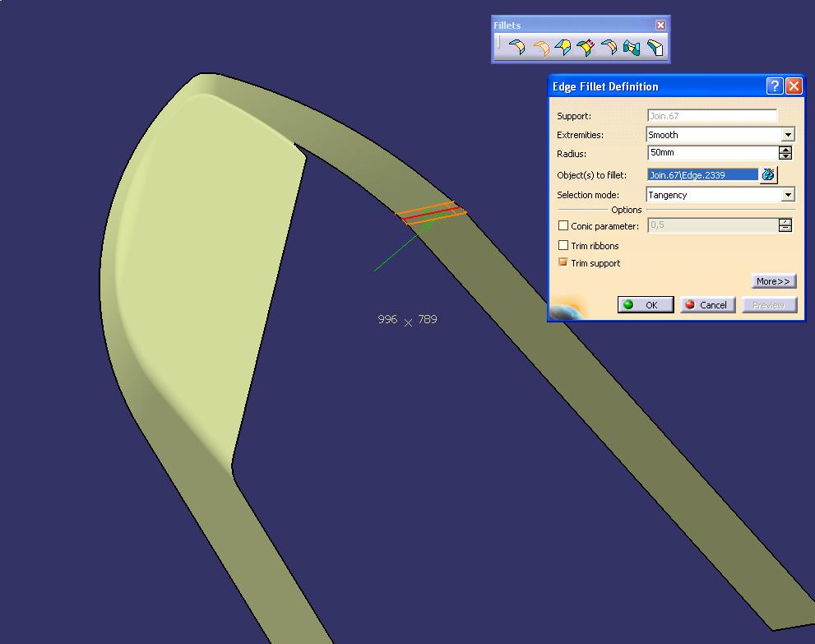Cancel the edge fillet definition
This screenshot has height=644, width=815.
pos(707,304)
